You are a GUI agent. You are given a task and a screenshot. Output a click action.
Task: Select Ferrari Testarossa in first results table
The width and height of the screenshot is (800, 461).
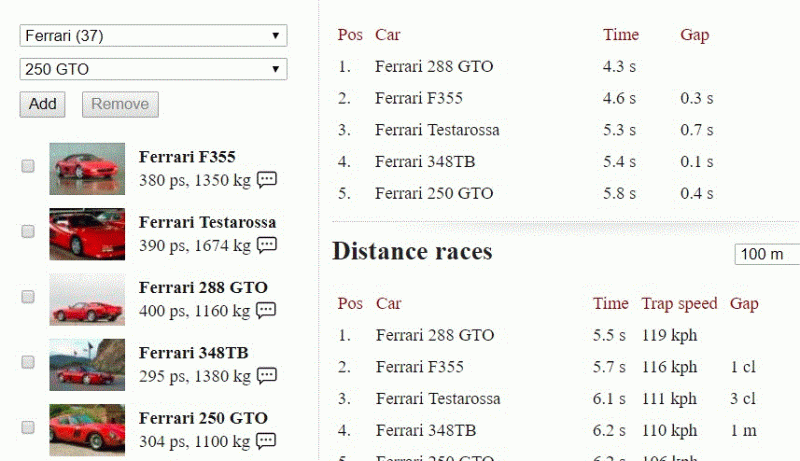point(437,130)
